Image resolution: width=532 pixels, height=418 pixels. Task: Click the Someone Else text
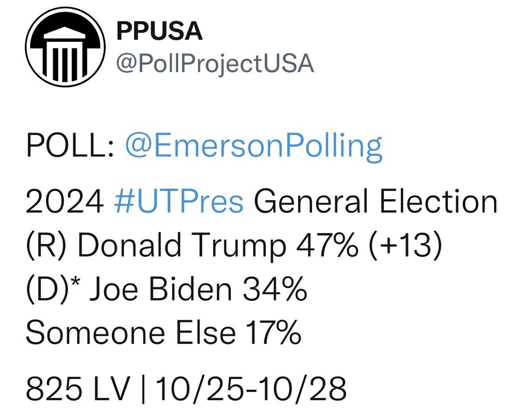pos(131,332)
